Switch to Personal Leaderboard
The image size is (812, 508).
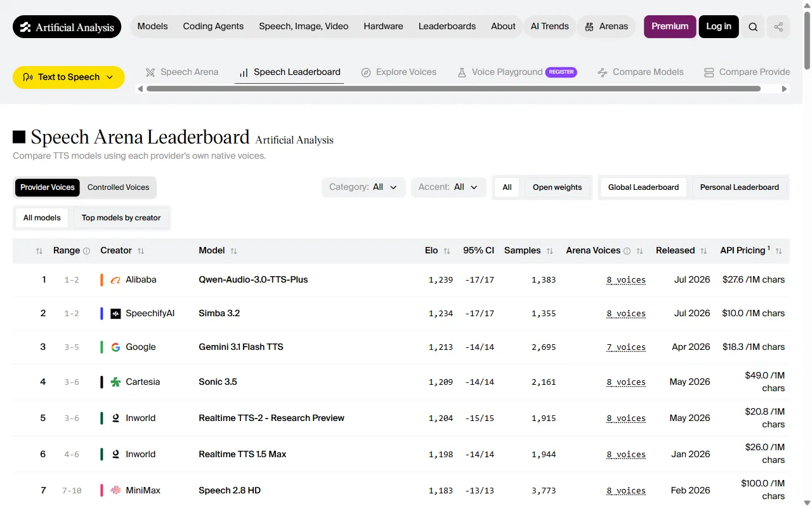click(740, 187)
